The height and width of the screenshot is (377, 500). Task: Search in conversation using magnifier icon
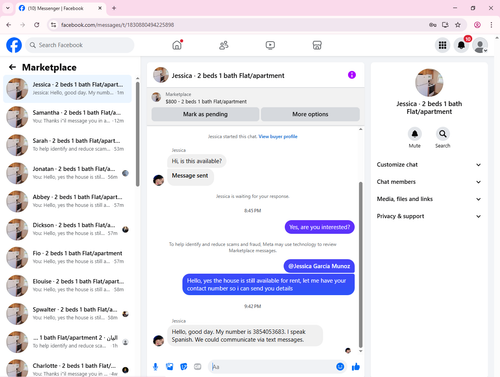point(443,134)
